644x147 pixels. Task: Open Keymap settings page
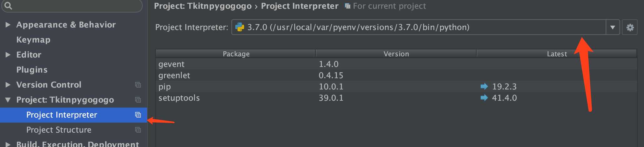[x=33, y=40]
